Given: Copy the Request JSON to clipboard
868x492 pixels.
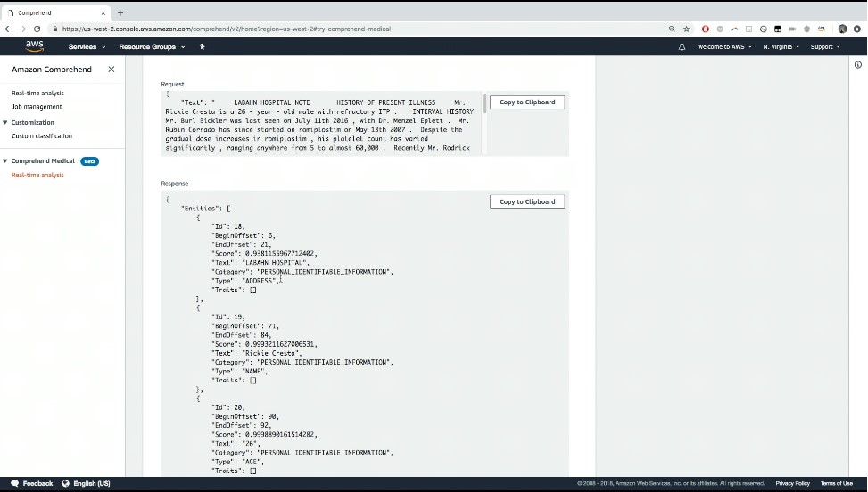Looking at the screenshot, I should point(527,102).
